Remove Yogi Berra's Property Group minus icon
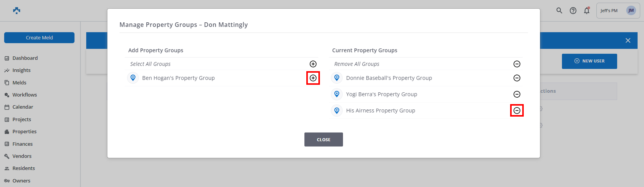Image resolution: width=644 pixels, height=187 pixels. (517, 94)
